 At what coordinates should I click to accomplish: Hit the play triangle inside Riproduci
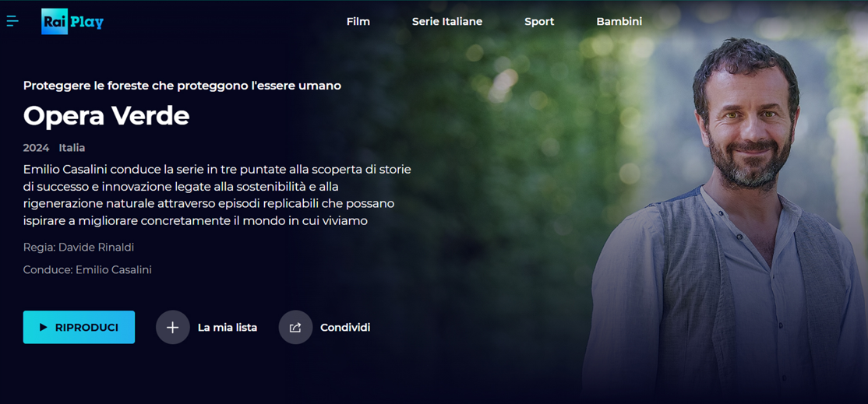pyautogui.click(x=43, y=327)
